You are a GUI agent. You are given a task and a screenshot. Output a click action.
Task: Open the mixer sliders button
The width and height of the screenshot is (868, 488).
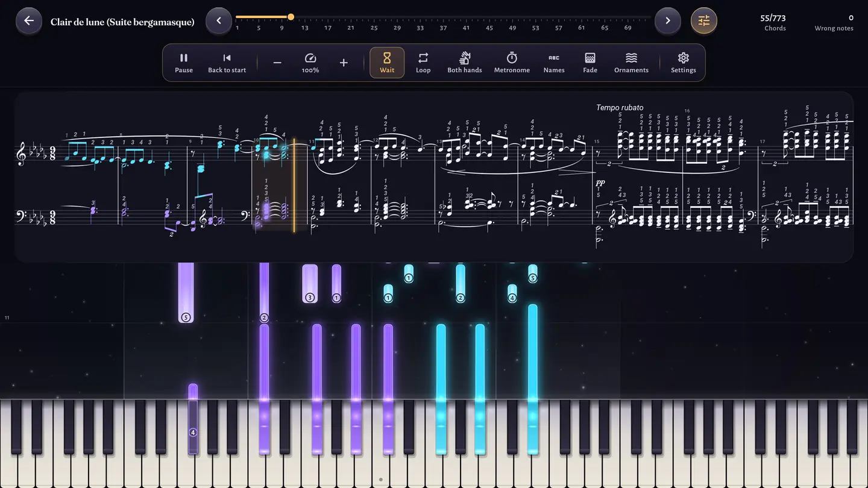[x=704, y=21]
